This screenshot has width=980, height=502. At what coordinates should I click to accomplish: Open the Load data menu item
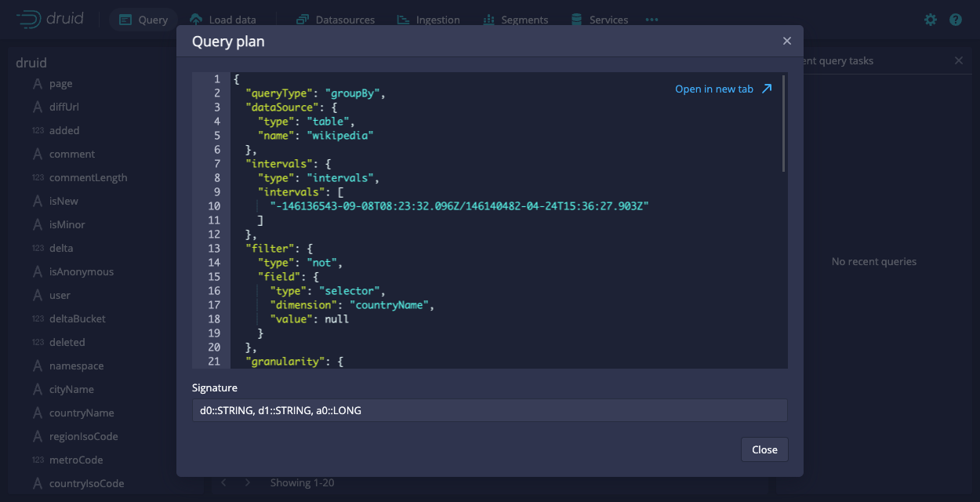pyautogui.click(x=225, y=19)
